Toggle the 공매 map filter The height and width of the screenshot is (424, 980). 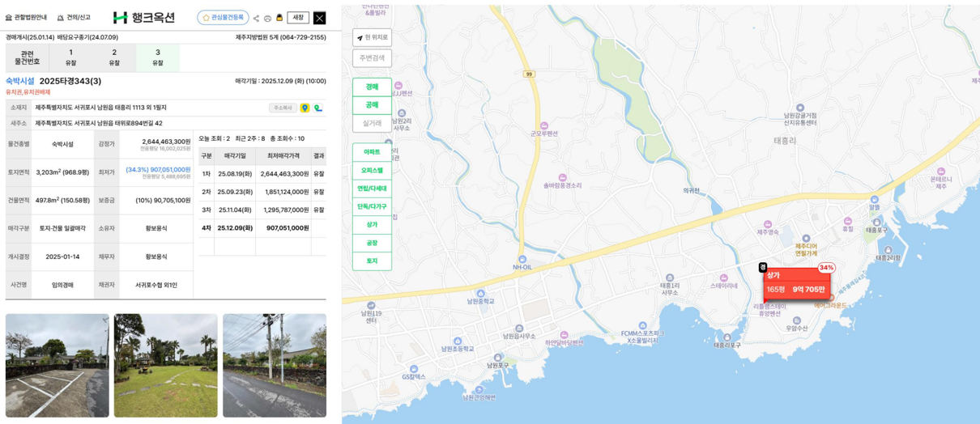[372, 105]
